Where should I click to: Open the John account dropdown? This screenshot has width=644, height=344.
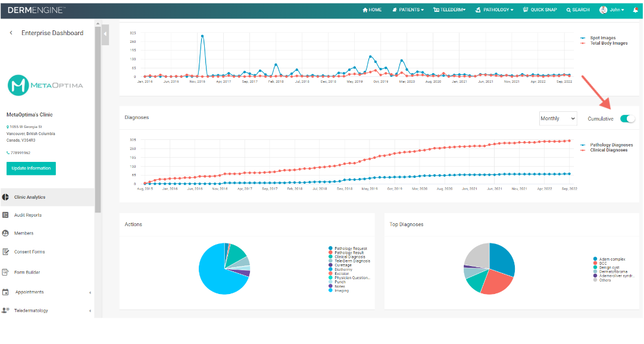tap(617, 10)
